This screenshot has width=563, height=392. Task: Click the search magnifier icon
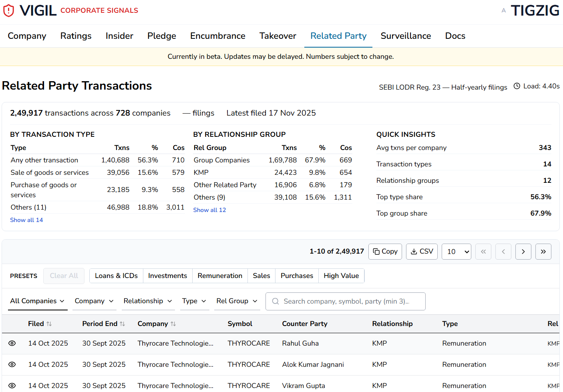tap(275, 301)
